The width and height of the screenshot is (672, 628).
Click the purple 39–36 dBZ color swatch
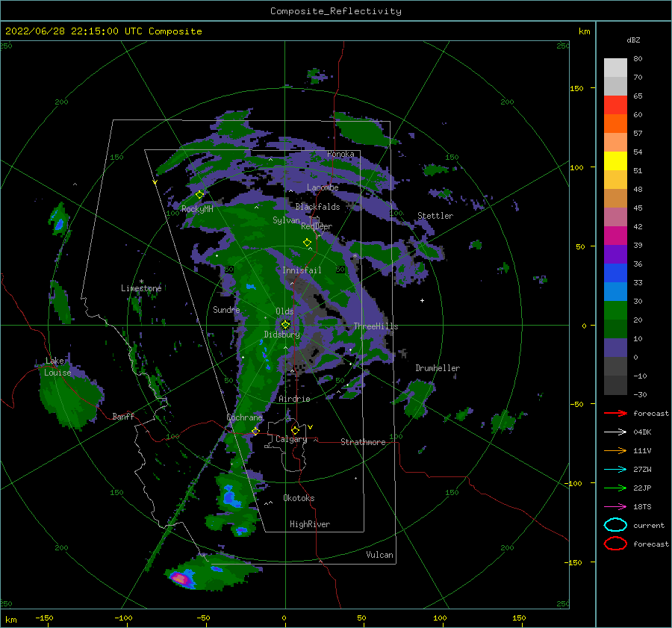click(615, 255)
